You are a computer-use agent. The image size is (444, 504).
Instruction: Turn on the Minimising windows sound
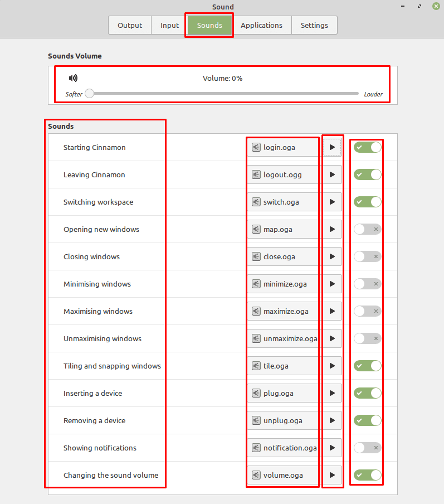368,284
